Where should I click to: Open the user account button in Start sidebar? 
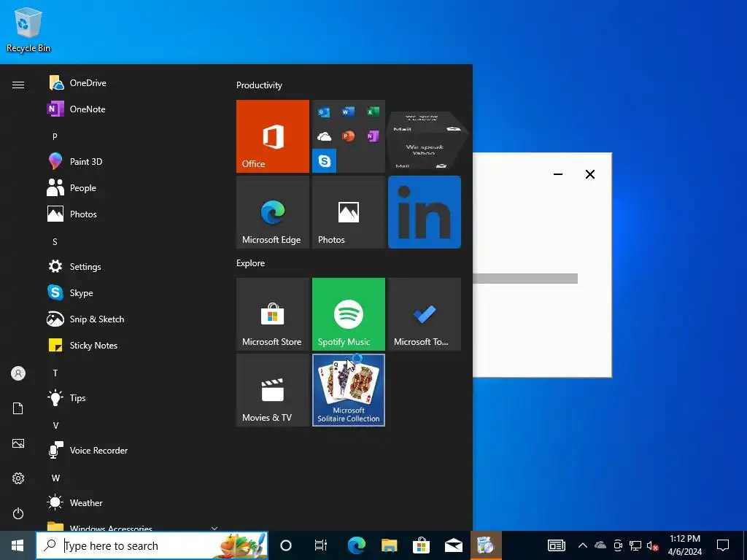coord(18,373)
